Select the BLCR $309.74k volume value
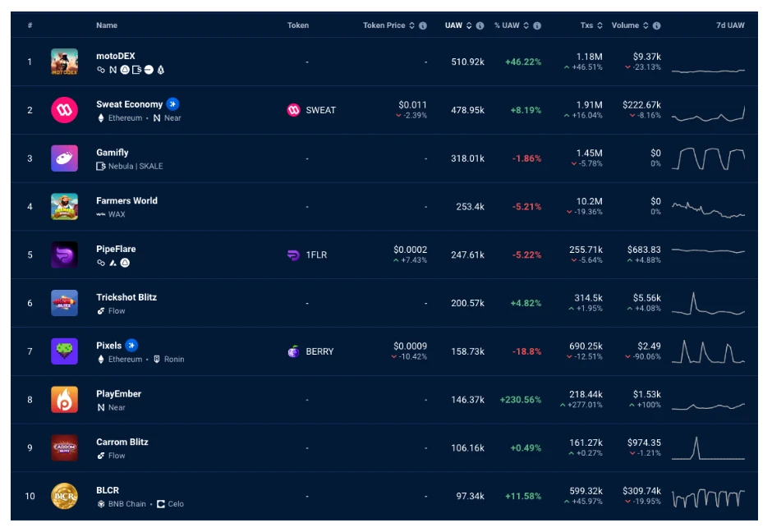The height and width of the screenshot is (532, 772). [x=642, y=491]
